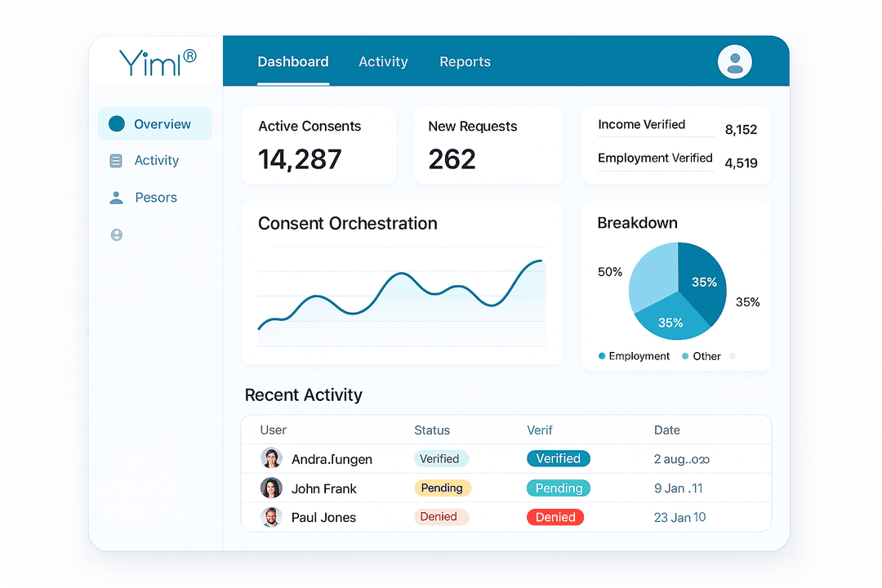Switch to the Activity tab in the top bar
Viewport: 882px width, 588px height.
click(x=383, y=61)
